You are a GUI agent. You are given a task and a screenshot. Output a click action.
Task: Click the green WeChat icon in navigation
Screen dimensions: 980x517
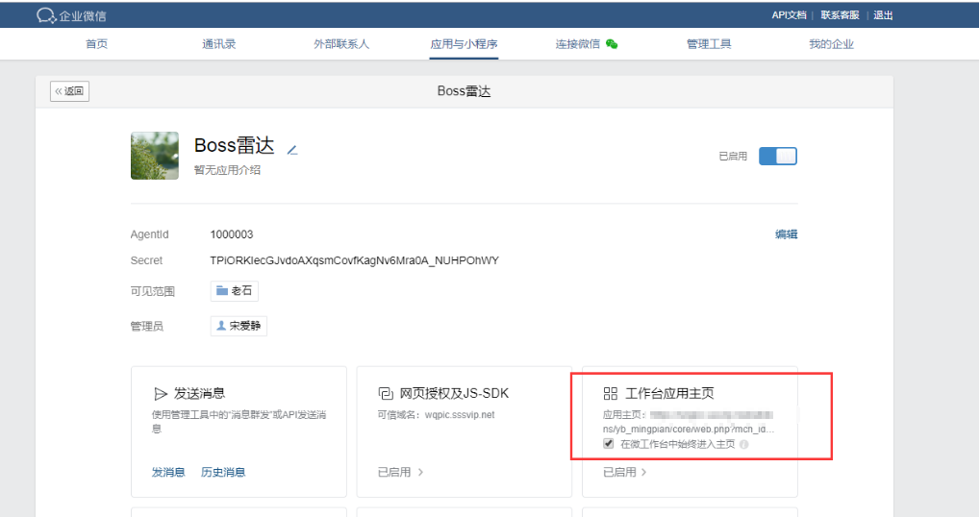pos(612,43)
